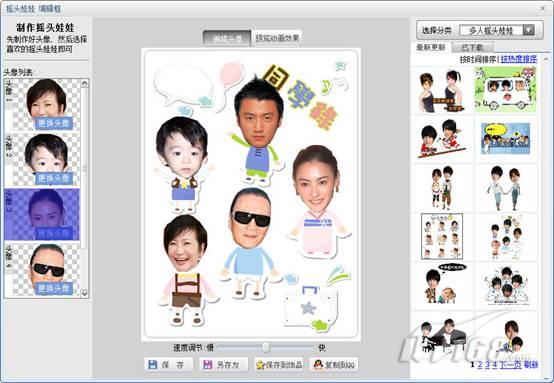Choose the bordered nine-head grid template
Viewport: 554px width, 383px height.
click(442, 236)
